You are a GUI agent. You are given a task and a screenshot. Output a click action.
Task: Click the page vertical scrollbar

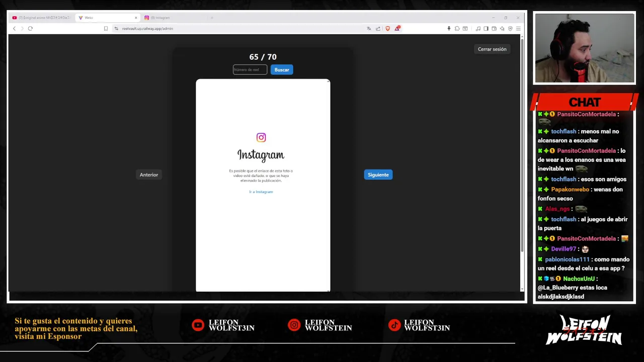[x=522, y=146]
